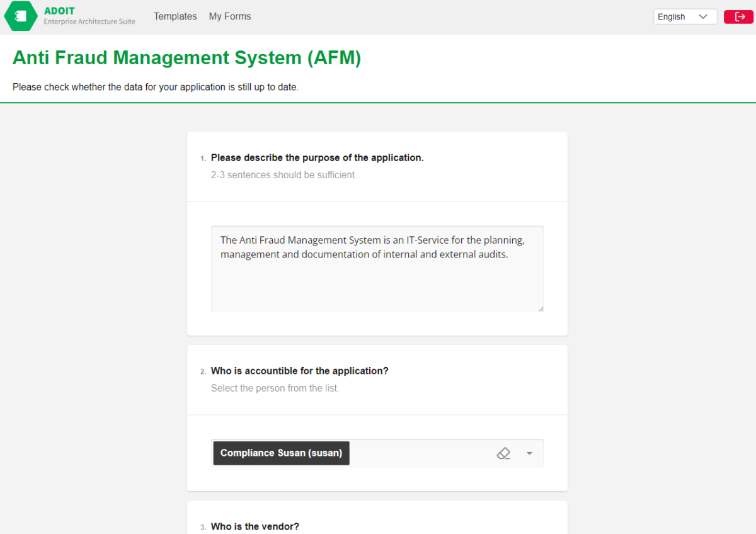Click the hint '2-3 sentences should be sufficient'
Image resolution: width=756 pixels, height=534 pixels.
pos(283,174)
